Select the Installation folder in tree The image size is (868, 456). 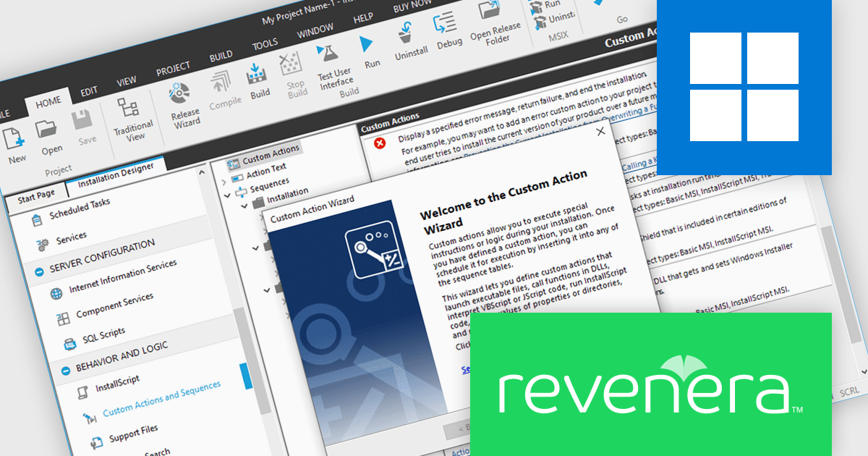click(287, 195)
